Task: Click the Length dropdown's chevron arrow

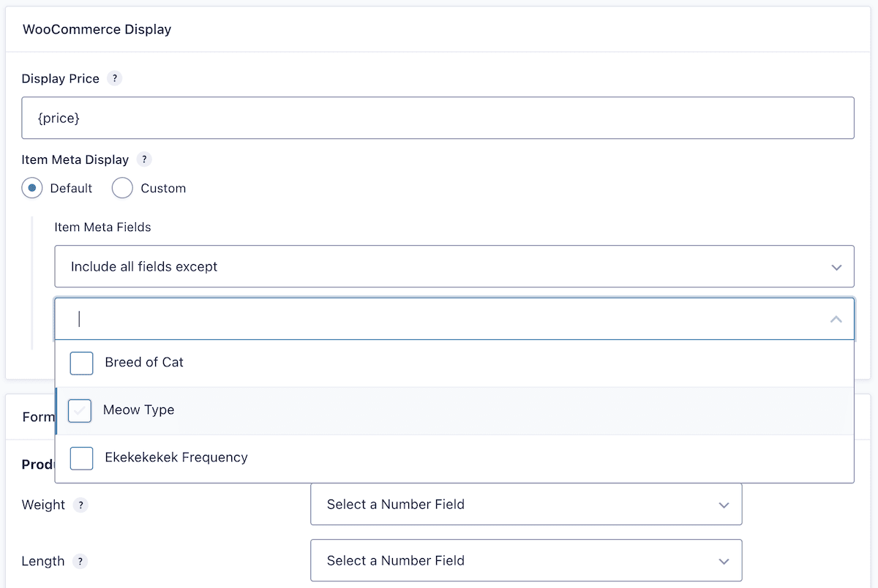Action: [724, 561]
